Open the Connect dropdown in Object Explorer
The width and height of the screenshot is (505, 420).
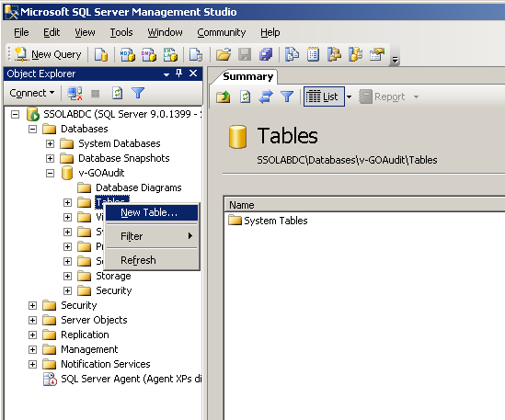31,93
